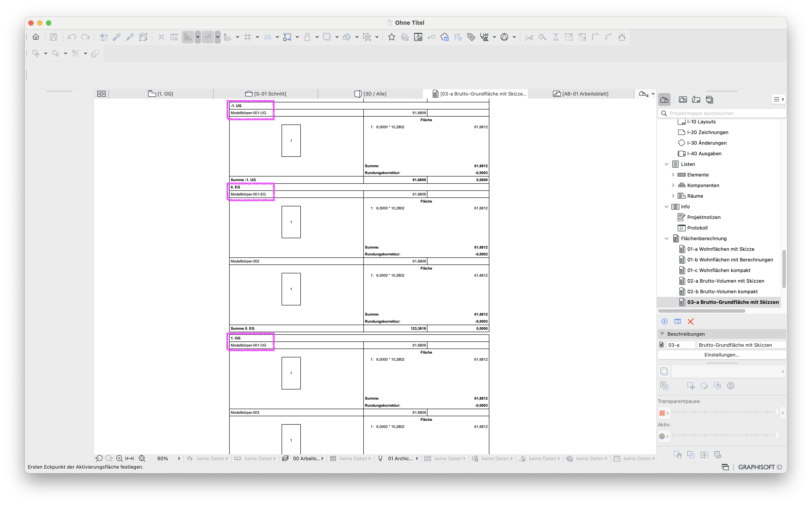The width and height of the screenshot is (812, 506).
Task: Open the navigator hamburger menu button
Action: coord(778,99)
